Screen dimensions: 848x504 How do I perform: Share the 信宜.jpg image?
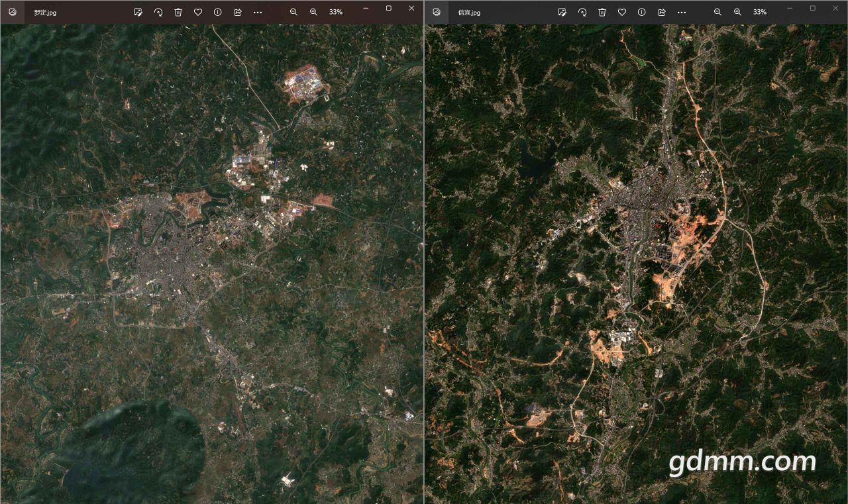point(661,12)
